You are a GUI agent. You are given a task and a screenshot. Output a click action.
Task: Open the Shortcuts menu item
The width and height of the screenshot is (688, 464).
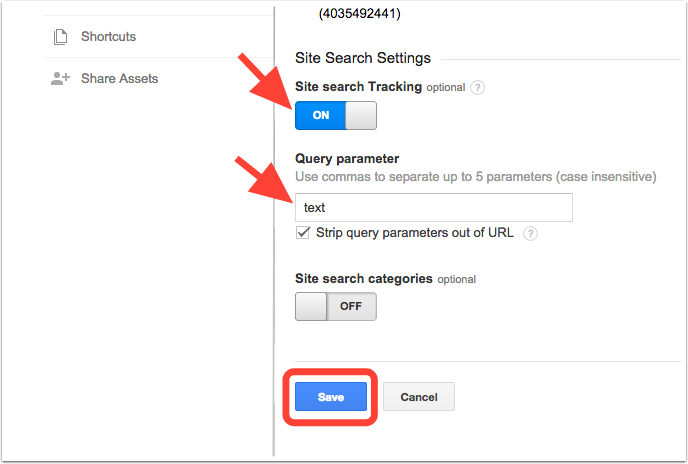pyautogui.click(x=108, y=37)
